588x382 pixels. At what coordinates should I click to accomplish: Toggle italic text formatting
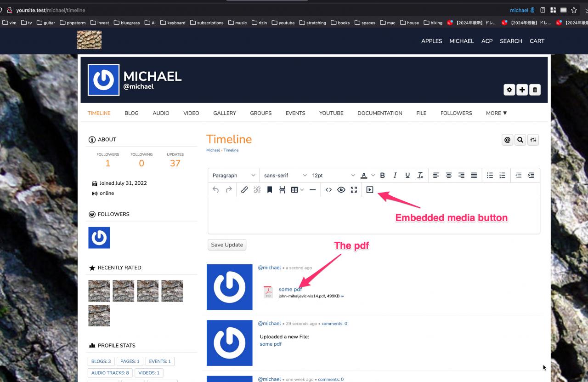(395, 176)
